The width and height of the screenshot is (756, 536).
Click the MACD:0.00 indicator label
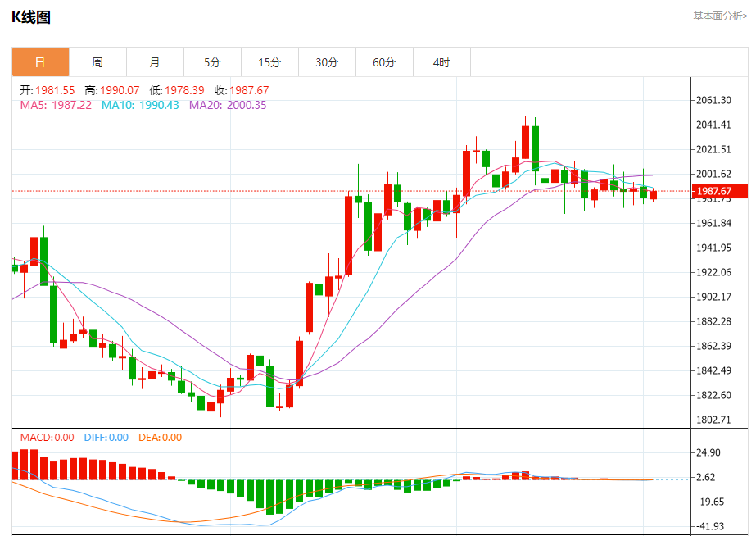(x=48, y=438)
